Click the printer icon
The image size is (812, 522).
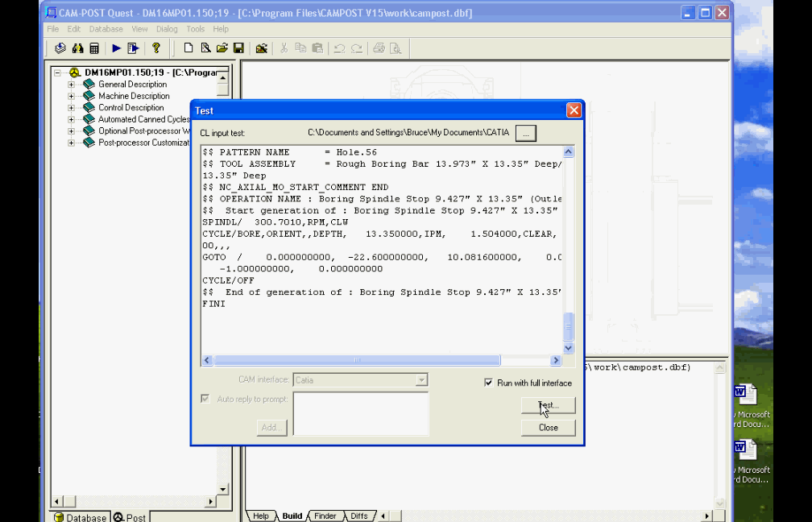379,48
